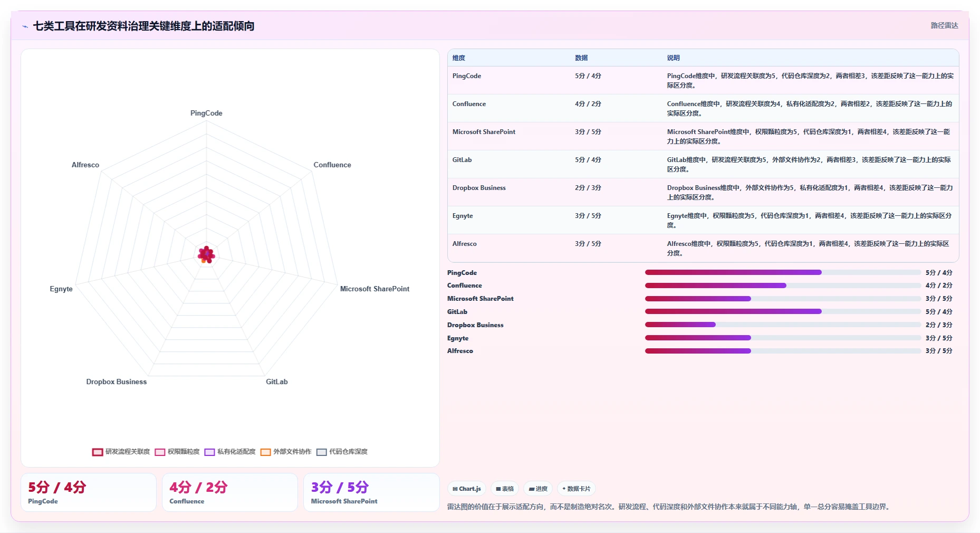The height and width of the screenshot is (533, 980).
Task: Click the radar data cluster at chart center
Action: pos(206,254)
